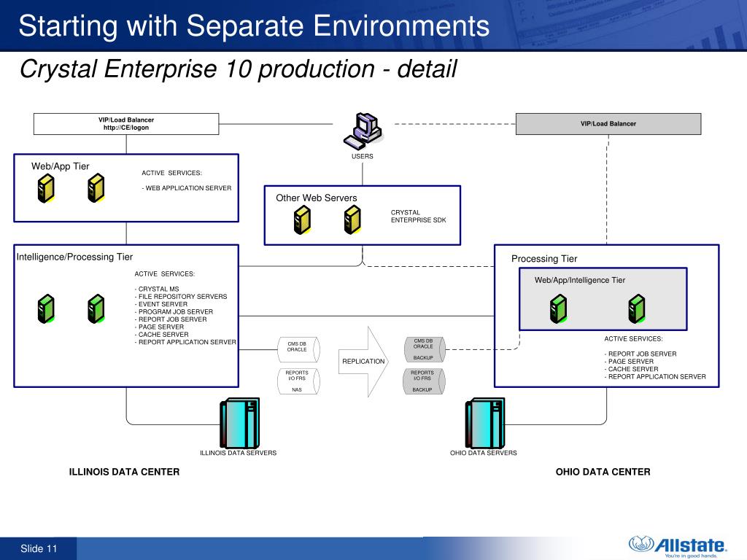
Task: Click the OHIO DATA SERVERS caption
Action: click(484, 453)
